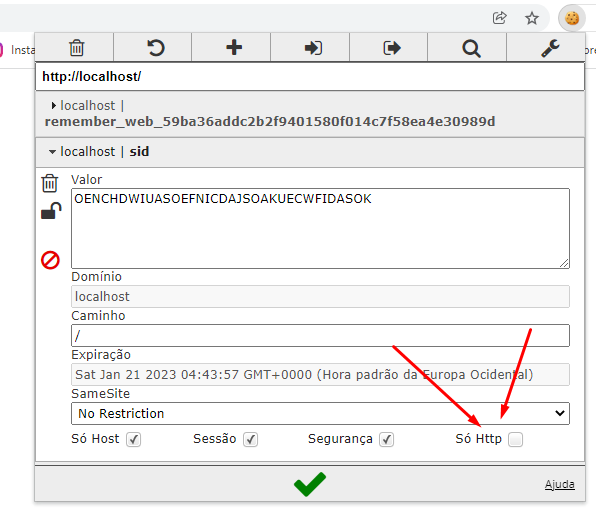Add a new cookie with the plus icon
The image size is (596, 516).
[x=234, y=47]
